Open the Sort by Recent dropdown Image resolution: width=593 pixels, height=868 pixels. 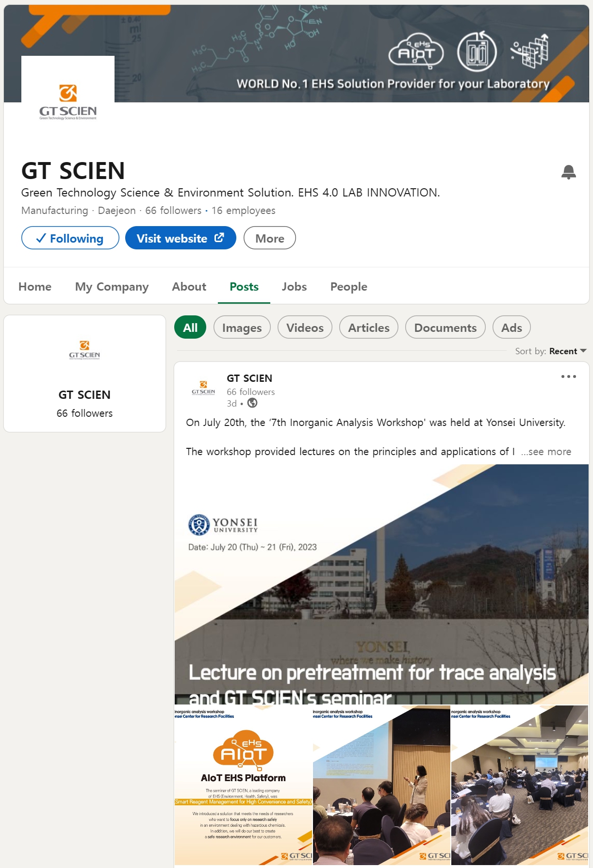tap(551, 351)
